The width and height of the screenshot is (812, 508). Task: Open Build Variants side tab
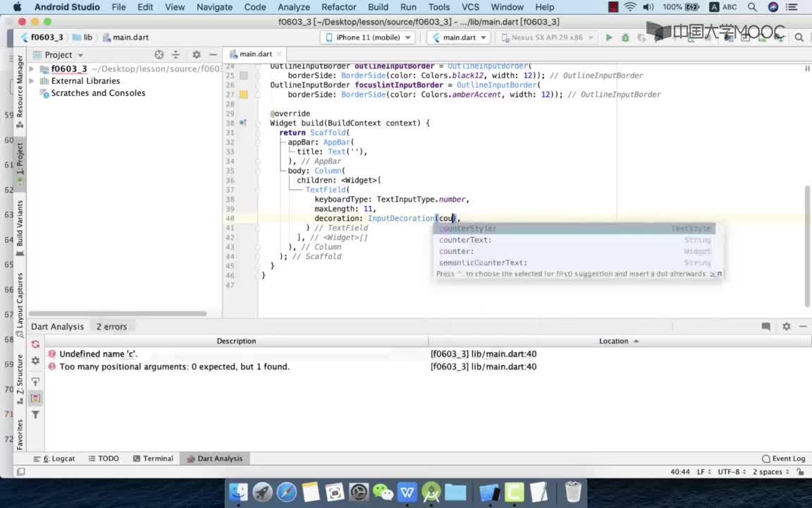point(20,228)
